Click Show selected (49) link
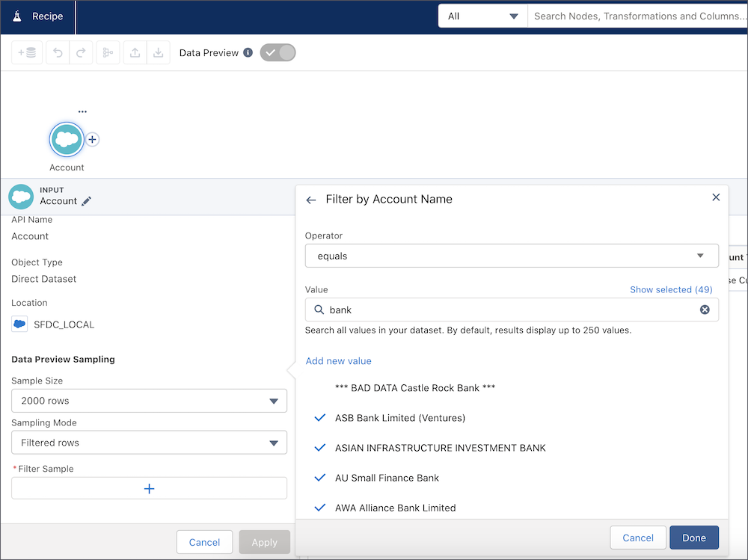The height and width of the screenshot is (560, 748). tap(671, 290)
